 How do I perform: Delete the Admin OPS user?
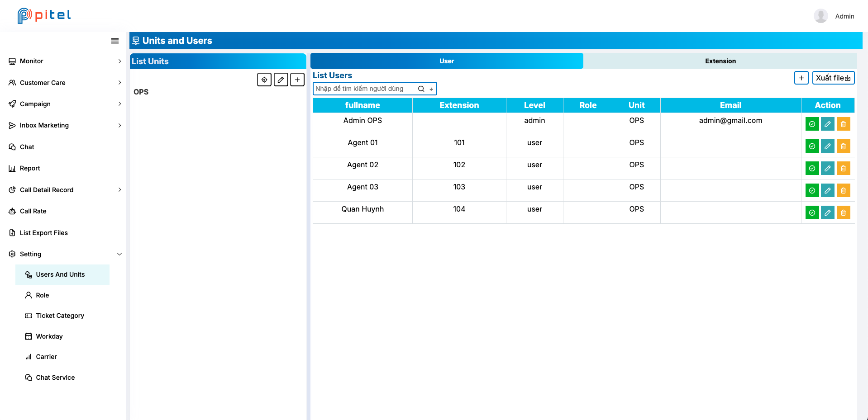click(844, 124)
